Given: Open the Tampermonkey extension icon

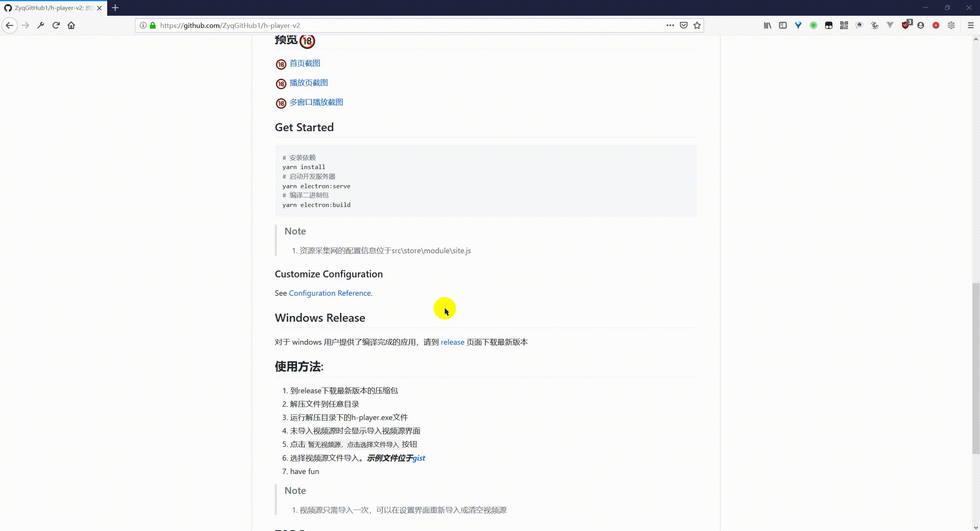Looking at the screenshot, I should coord(829,25).
